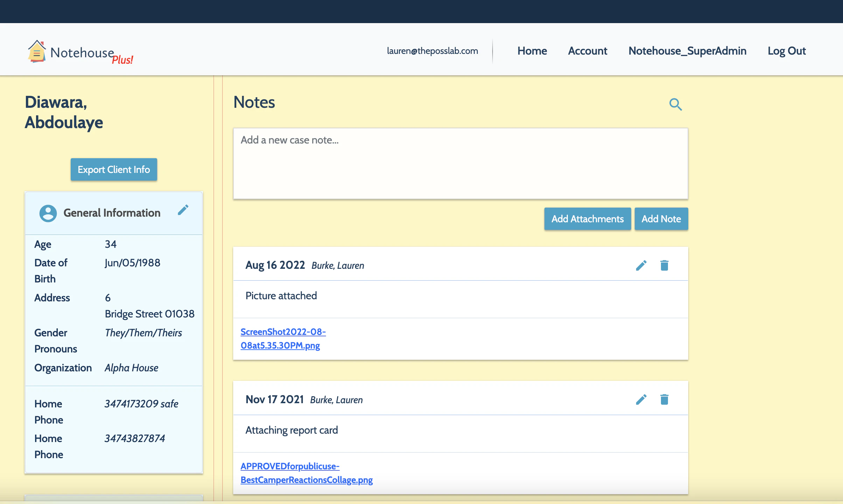This screenshot has width=843, height=504.
Task: Click the lauren@theposslab.com email text
Action: 432,51
